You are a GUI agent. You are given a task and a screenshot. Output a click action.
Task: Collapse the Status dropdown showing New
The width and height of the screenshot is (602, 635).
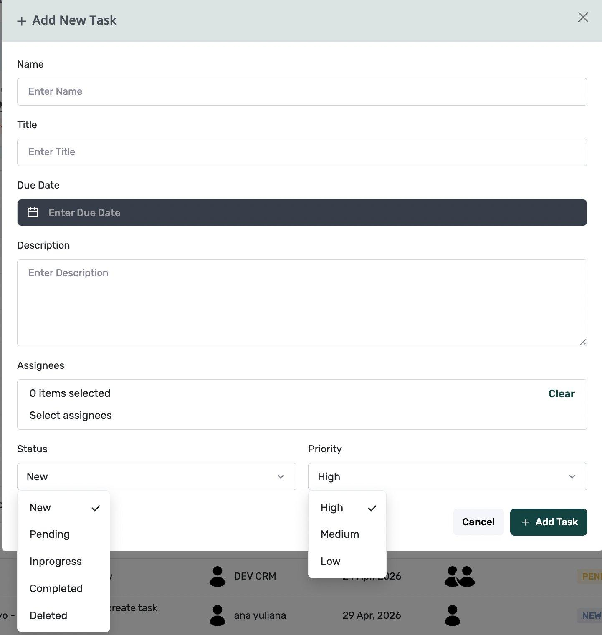coord(156,477)
